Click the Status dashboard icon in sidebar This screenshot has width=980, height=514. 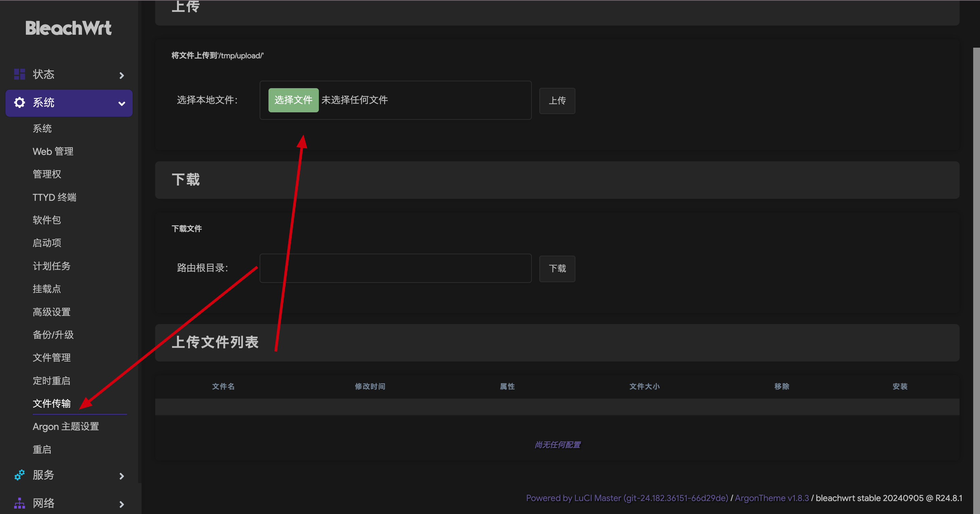(x=19, y=75)
